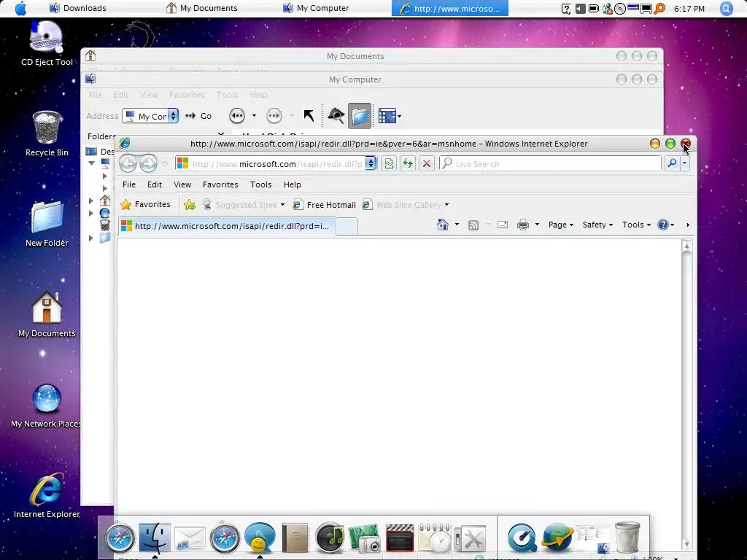Open the Print options dropdown arrow
The height and width of the screenshot is (560, 747).
click(537, 225)
